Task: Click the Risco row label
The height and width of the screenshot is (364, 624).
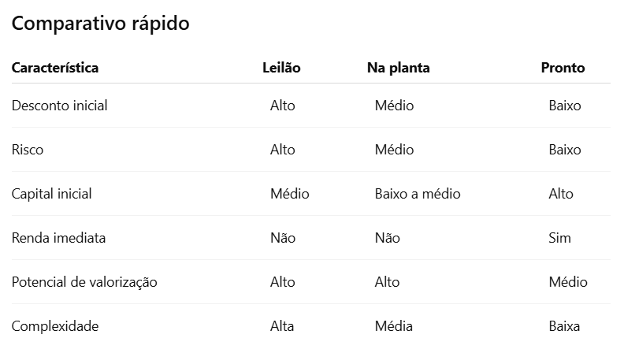Action: click(x=28, y=150)
